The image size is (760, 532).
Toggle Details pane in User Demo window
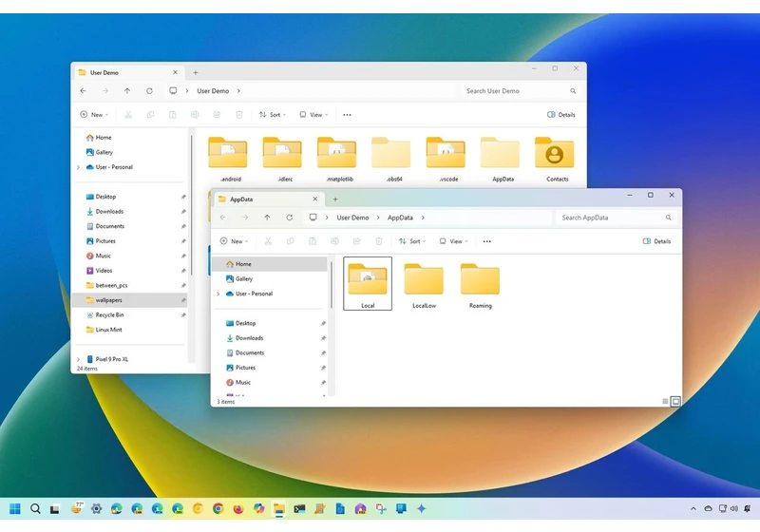click(x=561, y=115)
